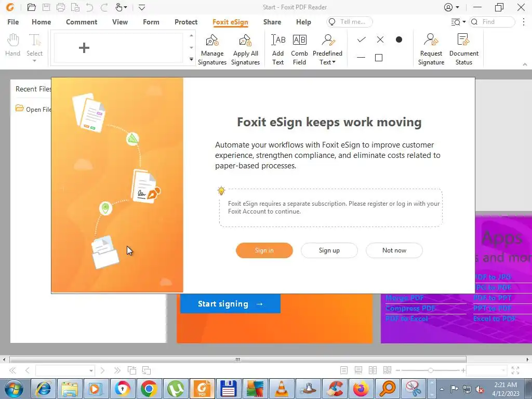This screenshot has height=399, width=532.
Task: Click Request Signature
Action: tap(431, 49)
